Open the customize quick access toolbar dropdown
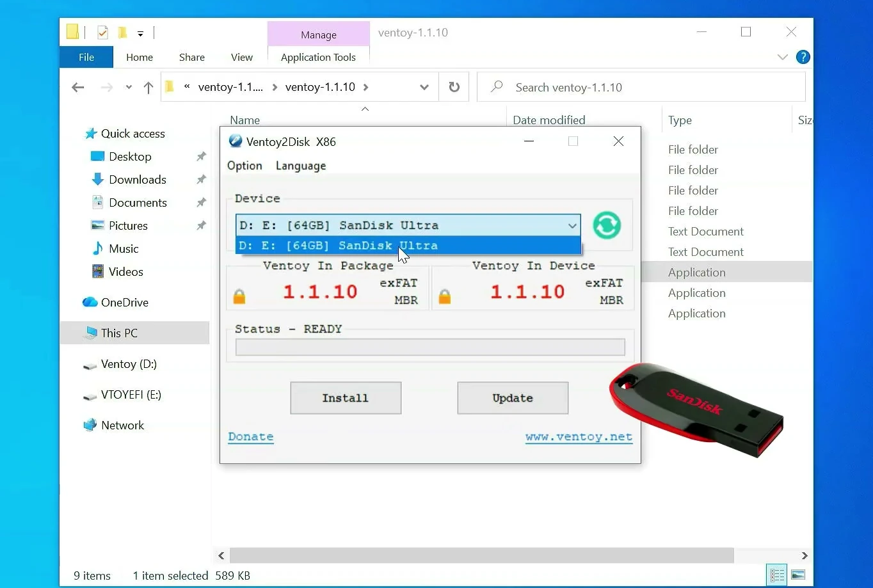The height and width of the screenshot is (588, 873). [x=140, y=33]
